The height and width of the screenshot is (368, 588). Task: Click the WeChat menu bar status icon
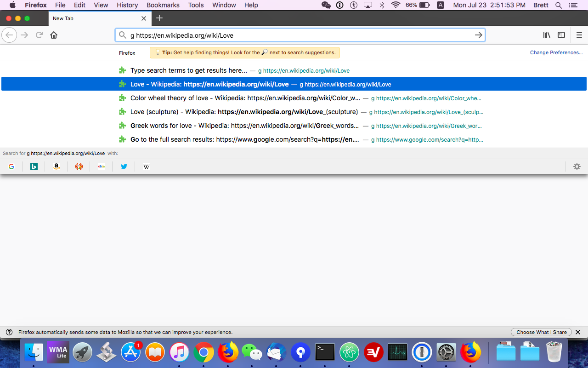[326, 5]
